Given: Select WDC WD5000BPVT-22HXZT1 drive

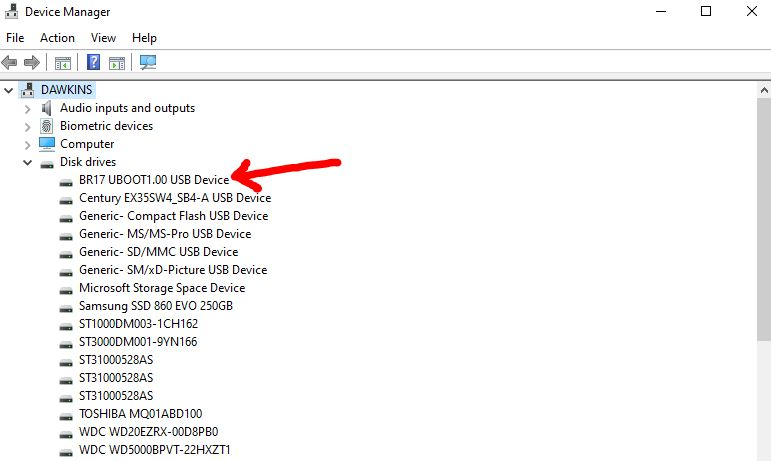Looking at the screenshot, I should coord(155,450).
